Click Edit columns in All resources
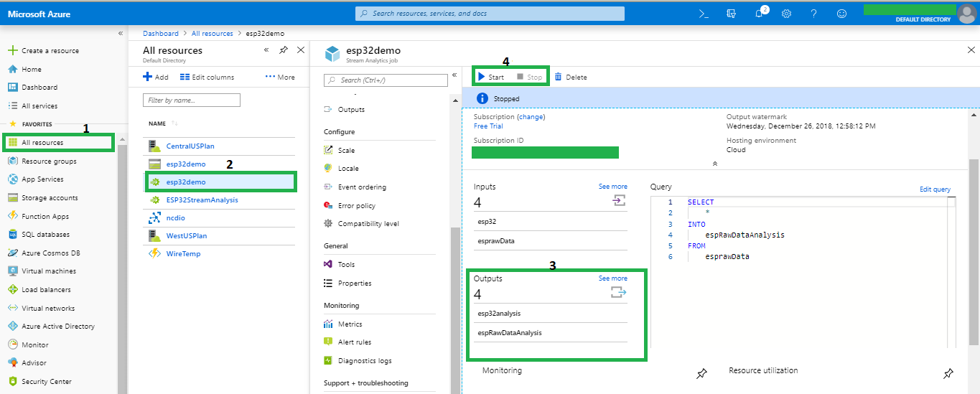The height and width of the screenshot is (394, 980). [x=207, y=78]
